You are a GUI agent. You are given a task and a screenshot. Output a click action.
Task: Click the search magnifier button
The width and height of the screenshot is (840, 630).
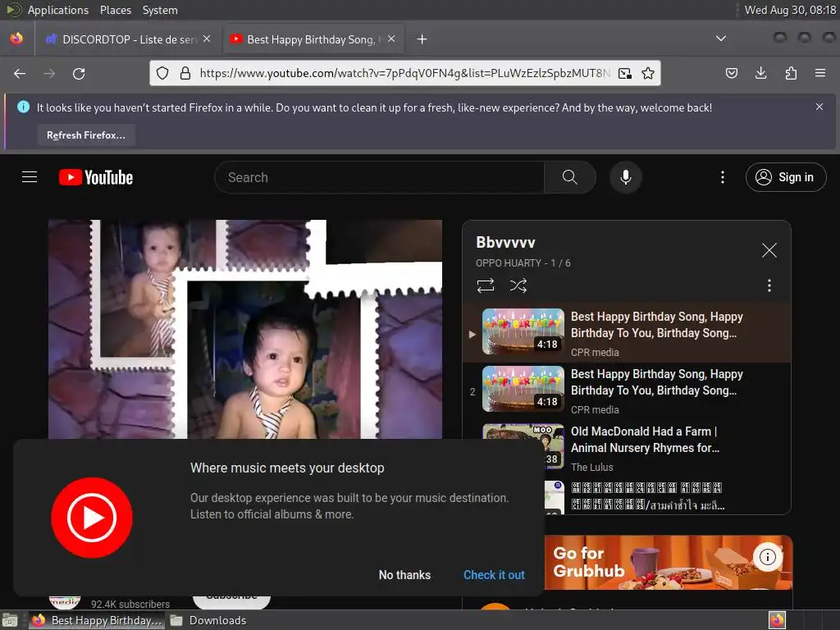point(570,177)
